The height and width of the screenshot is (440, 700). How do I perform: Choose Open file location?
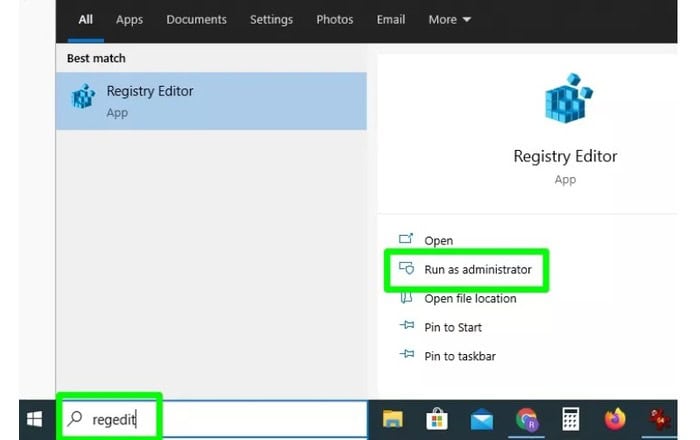(470, 299)
